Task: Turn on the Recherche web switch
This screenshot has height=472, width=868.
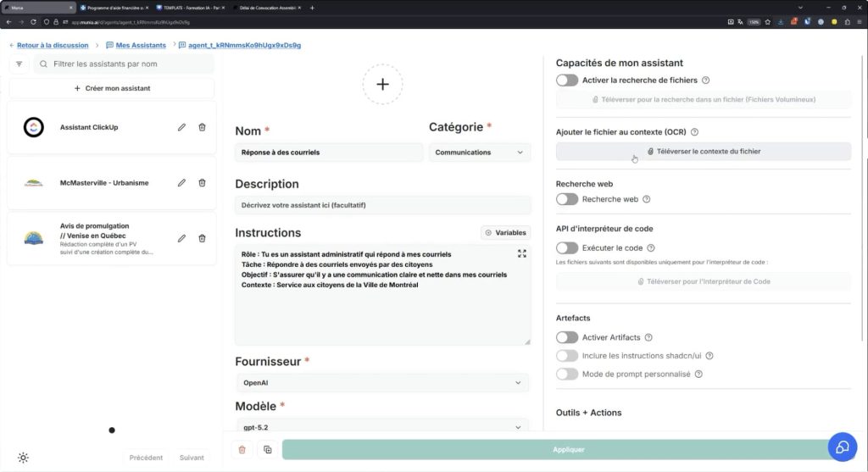Action: 567,199
